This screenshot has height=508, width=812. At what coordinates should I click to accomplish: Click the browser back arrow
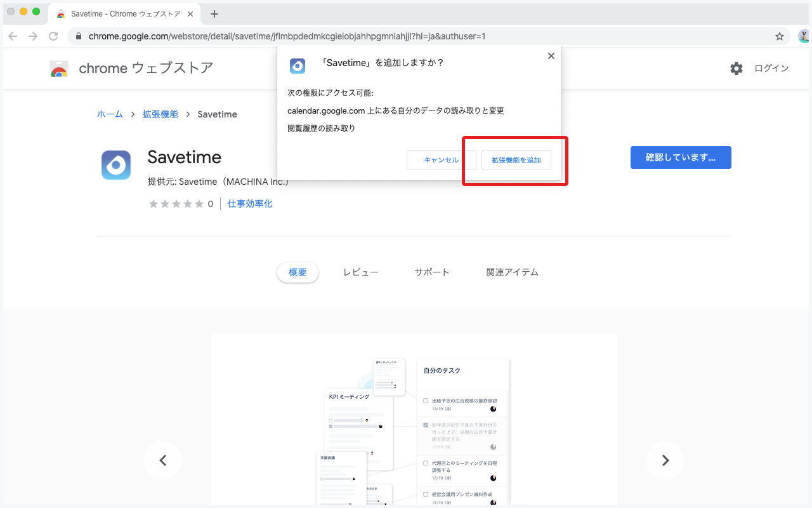click(13, 36)
